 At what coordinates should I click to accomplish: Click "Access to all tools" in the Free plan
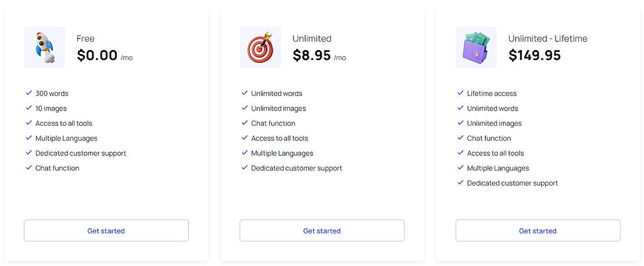[x=64, y=123]
